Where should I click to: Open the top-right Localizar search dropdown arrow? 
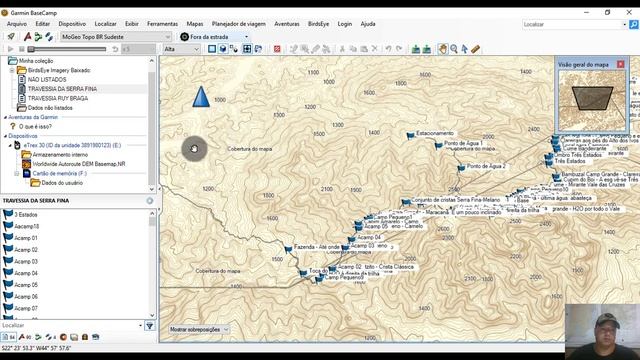point(624,24)
